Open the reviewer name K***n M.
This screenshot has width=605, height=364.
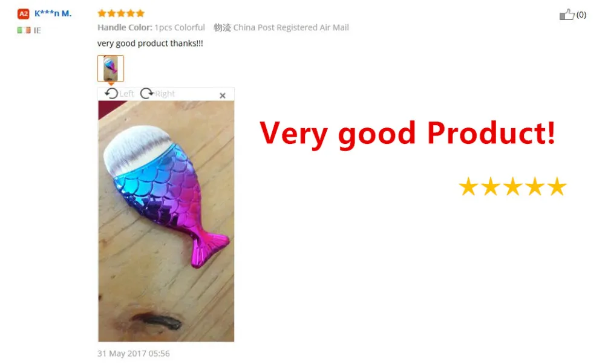(53, 13)
